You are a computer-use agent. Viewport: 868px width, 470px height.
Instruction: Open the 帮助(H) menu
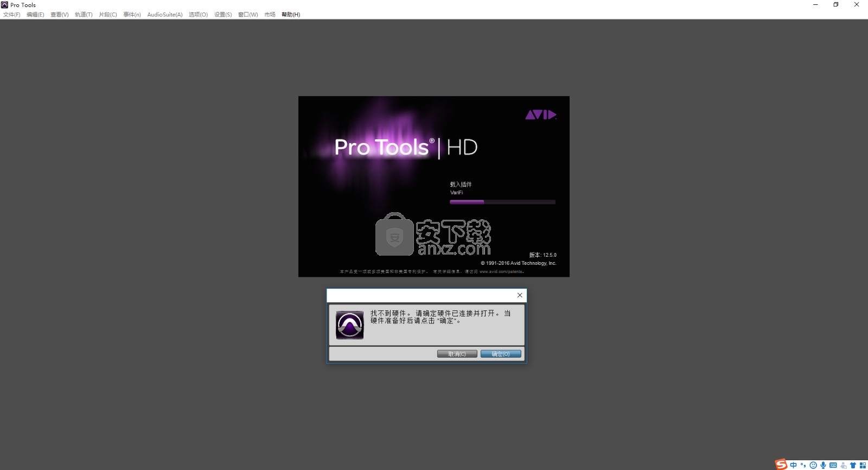(291, 15)
